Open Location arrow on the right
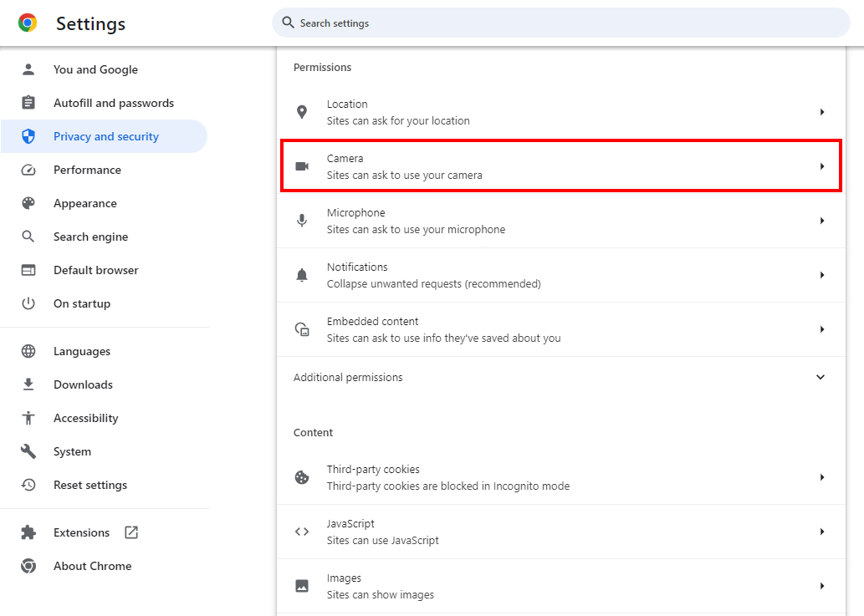 click(x=822, y=112)
